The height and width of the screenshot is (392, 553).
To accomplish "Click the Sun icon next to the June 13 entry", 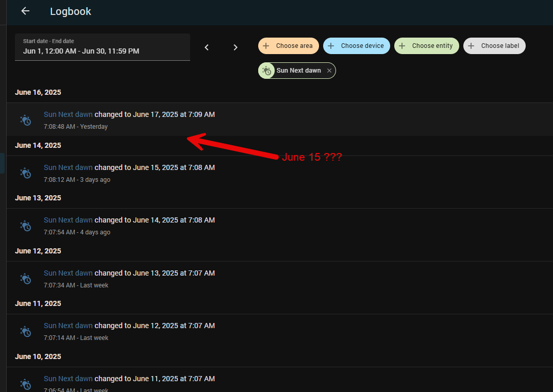I will pyautogui.click(x=25, y=225).
